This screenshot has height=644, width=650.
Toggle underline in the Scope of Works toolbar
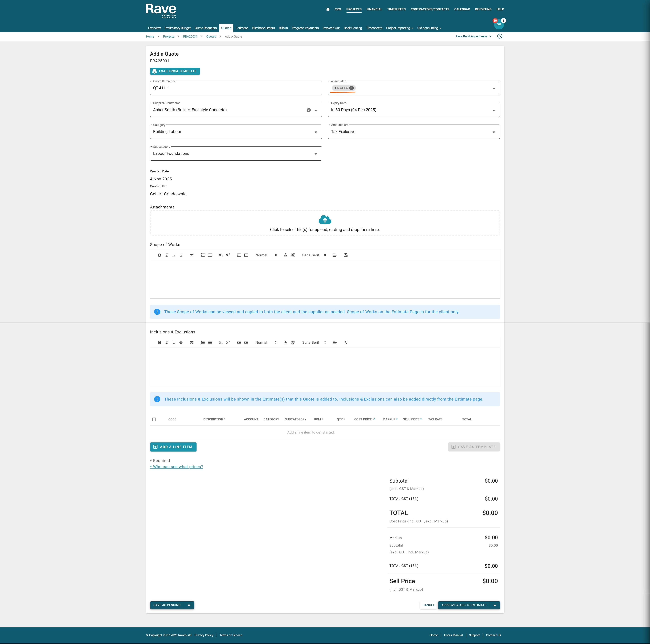click(174, 255)
